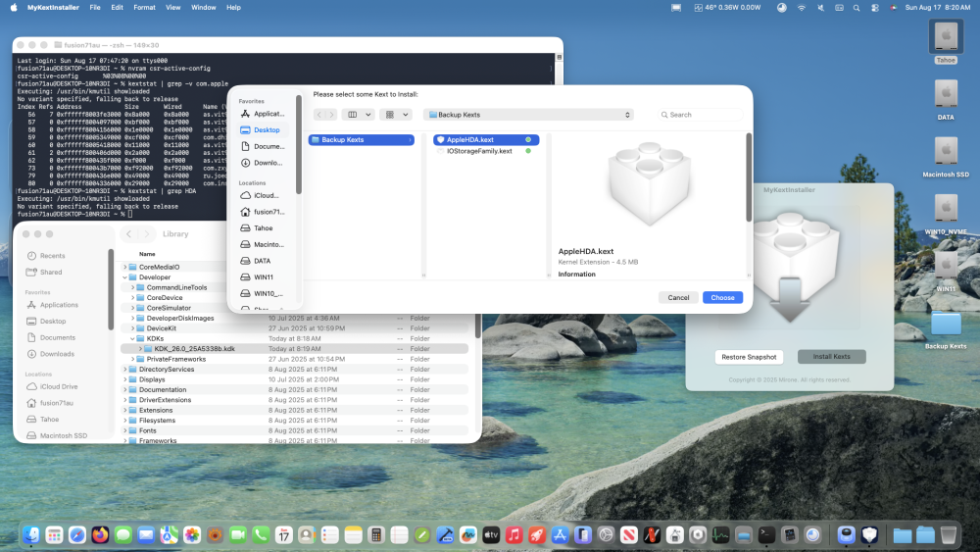Open the Edit menu
The height and width of the screenshot is (552, 980).
(117, 8)
